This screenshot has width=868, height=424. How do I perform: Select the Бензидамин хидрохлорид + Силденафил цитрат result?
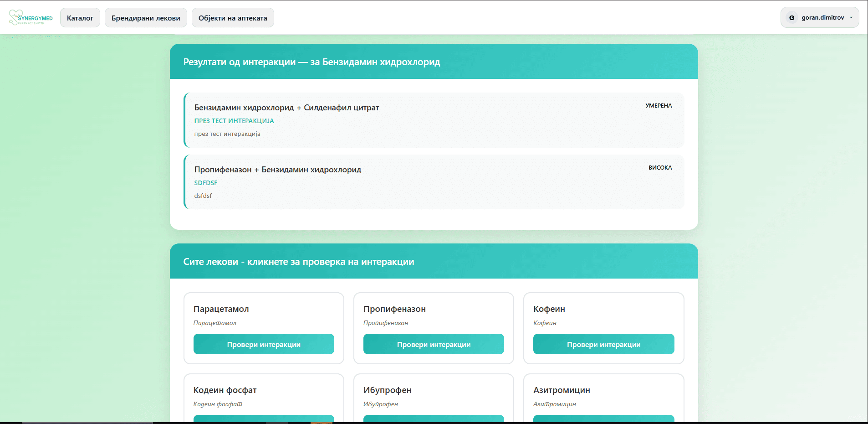(x=286, y=108)
